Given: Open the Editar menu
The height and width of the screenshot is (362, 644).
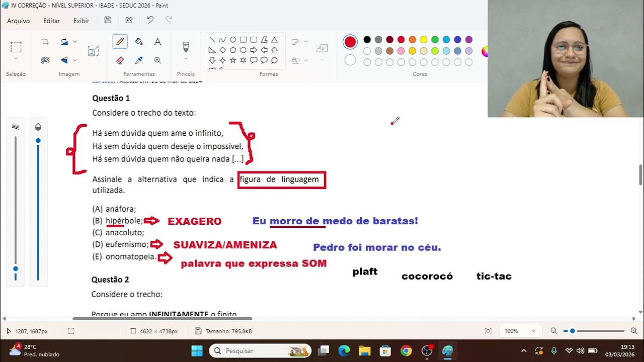Looking at the screenshot, I should pyautogui.click(x=51, y=21).
